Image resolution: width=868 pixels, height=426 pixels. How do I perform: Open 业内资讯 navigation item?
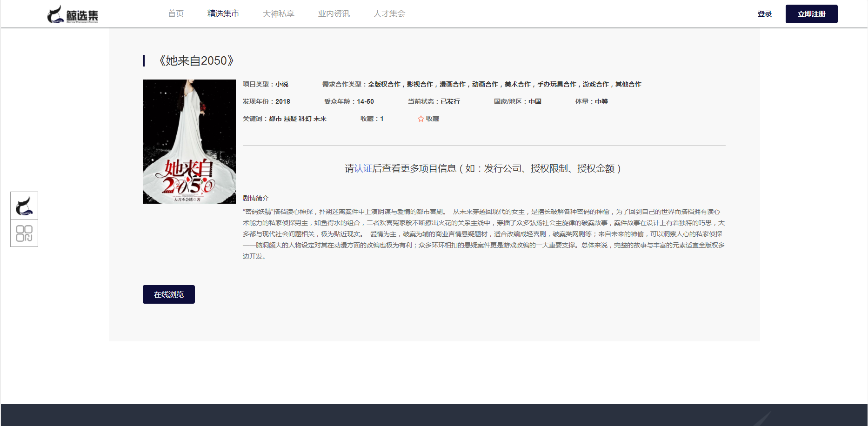point(334,13)
